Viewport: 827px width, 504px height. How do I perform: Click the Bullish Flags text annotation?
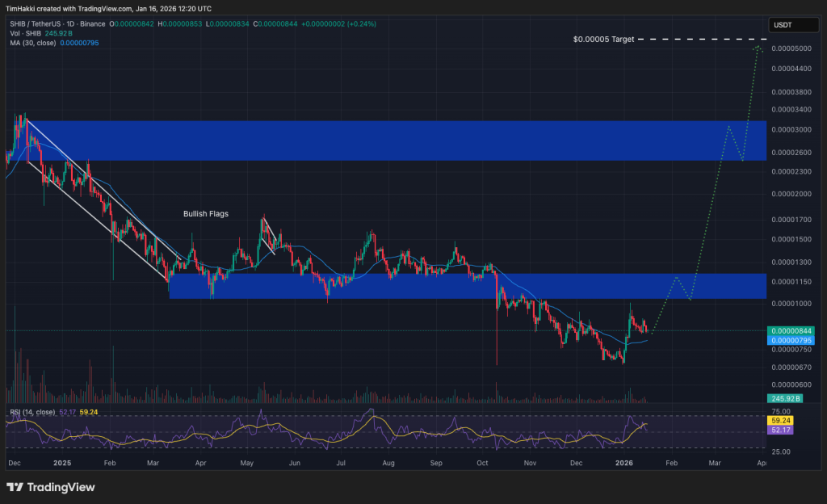point(204,213)
